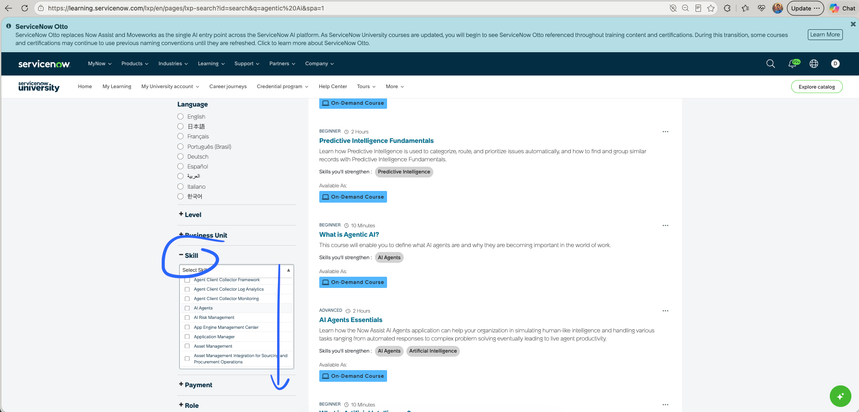Image resolution: width=859 pixels, height=412 pixels.
Task: Open Career journeys in the navigation
Action: pos(228,87)
